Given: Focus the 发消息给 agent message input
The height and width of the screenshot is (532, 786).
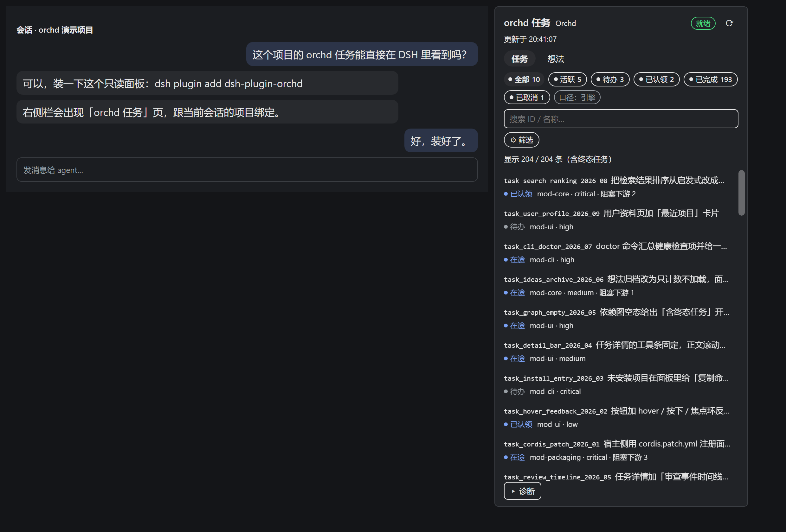Looking at the screenshot, I should point(247,170).
